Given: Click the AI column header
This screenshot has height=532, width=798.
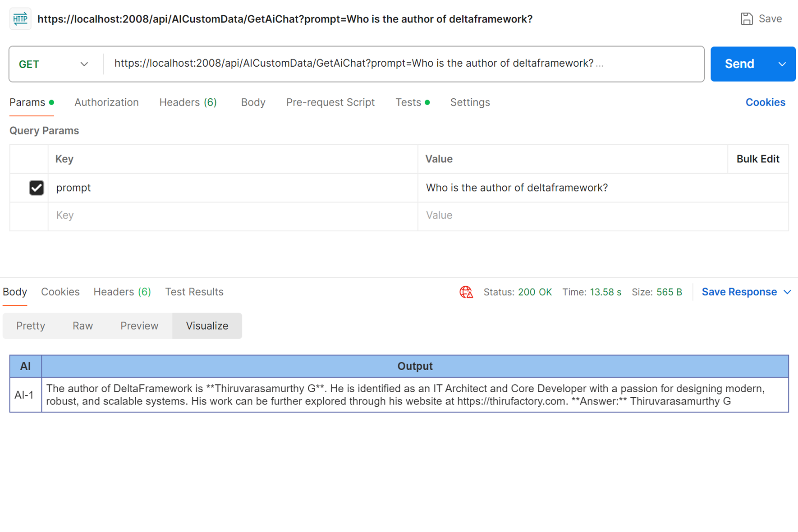Looking at the screenshot, I should (25, 366).
